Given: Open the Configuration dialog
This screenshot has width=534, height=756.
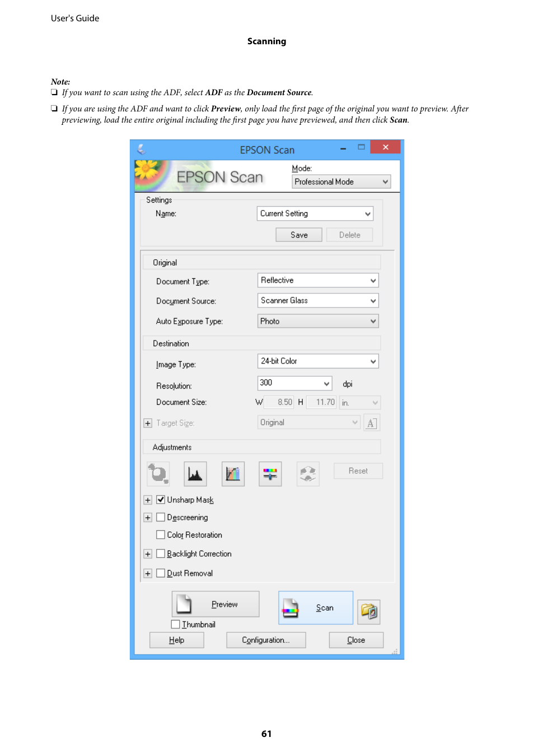Looking at the screenshot, I should [x=265, y=640].
